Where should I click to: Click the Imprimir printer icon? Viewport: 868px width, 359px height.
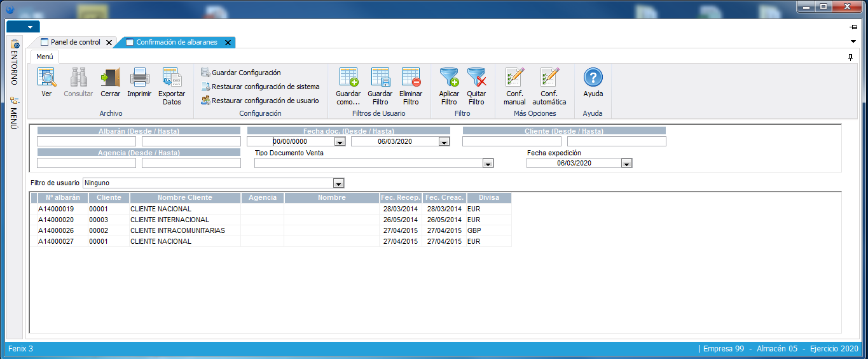coord(139,78)
